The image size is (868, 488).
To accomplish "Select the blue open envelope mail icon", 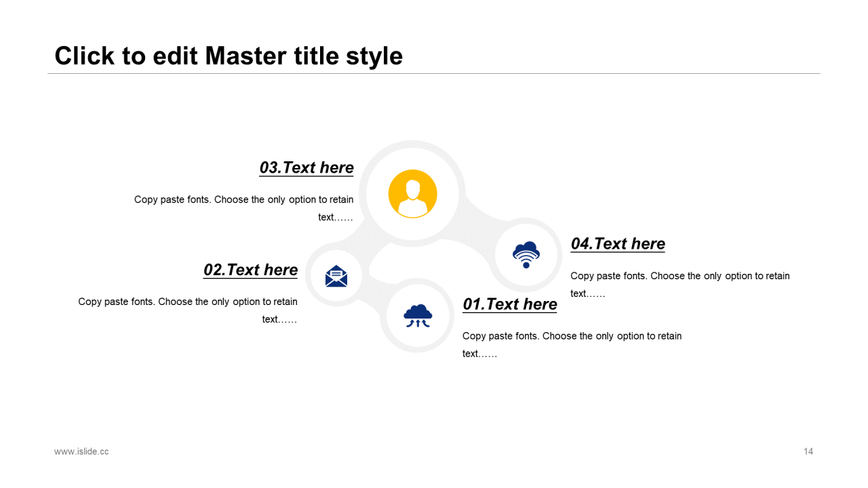I will click(336, 276).
